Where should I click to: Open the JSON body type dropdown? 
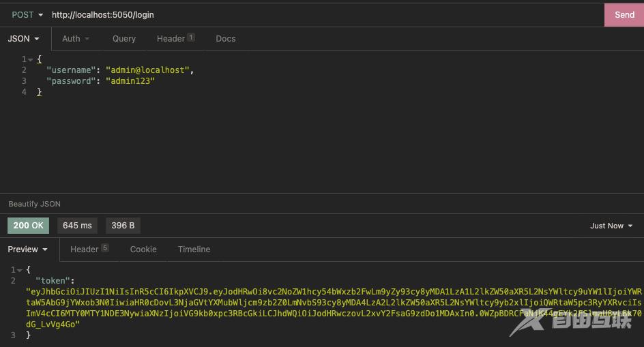(x=23, y=39)
